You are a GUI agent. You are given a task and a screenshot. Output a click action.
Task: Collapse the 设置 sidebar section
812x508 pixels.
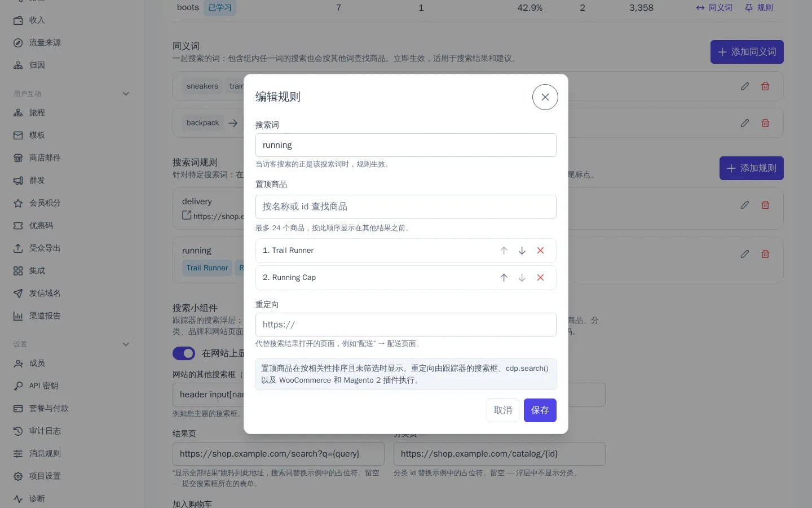point(126,344)
